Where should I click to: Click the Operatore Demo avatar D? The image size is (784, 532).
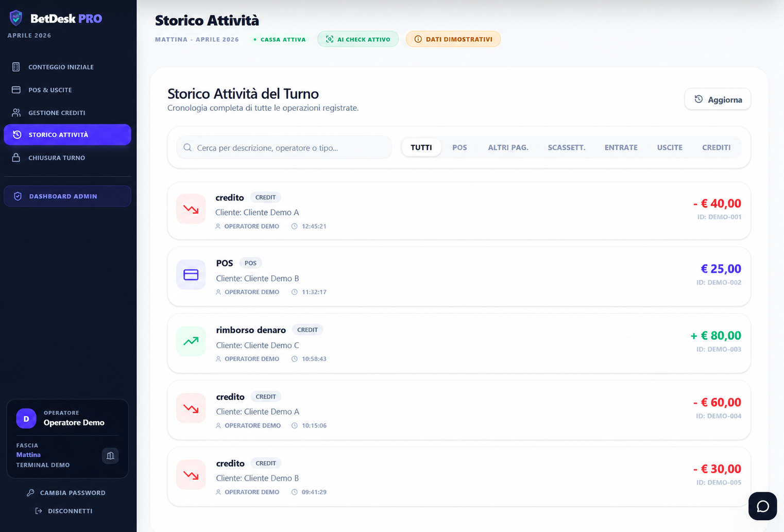coord(26,419)
